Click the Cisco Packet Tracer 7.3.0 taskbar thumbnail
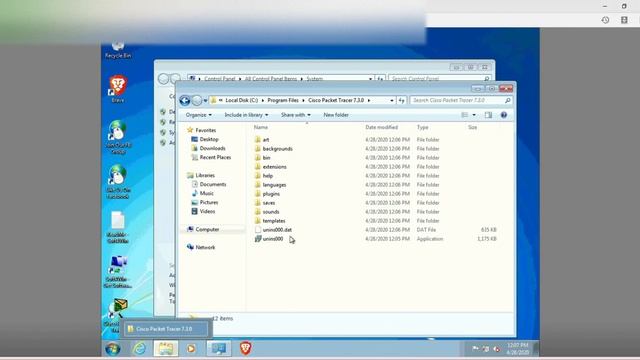Image resolution: width=640 pixels, height=360 pixels. pos(166,329)
